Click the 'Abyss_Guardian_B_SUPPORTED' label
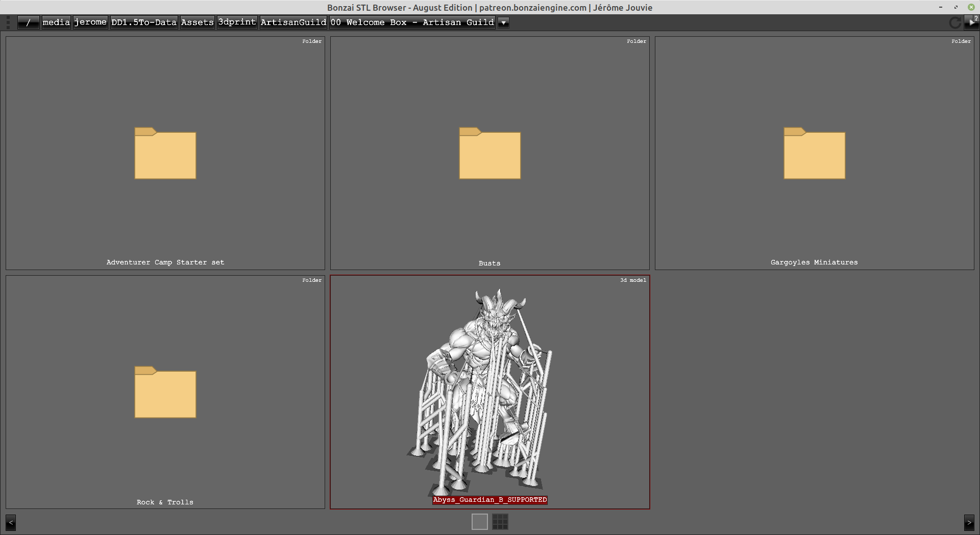Image resolution: width=980 pixels, height=535 pixels. (490, 500)
